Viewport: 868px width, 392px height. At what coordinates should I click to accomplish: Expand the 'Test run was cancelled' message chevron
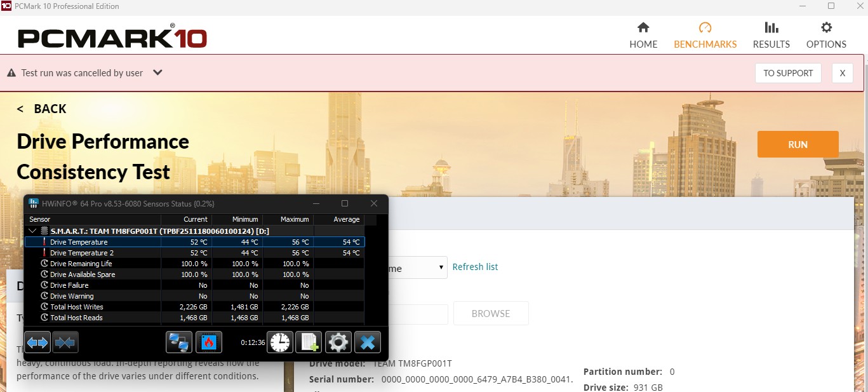point(158,72)
